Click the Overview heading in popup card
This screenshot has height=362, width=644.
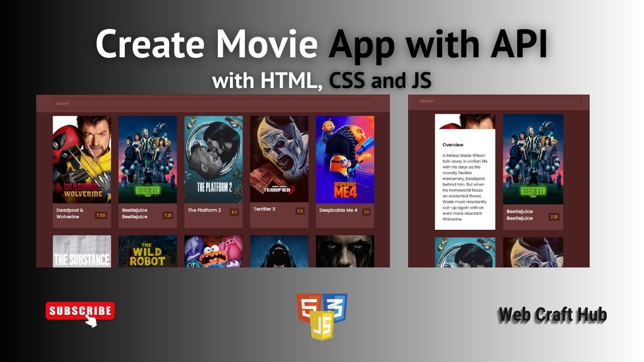453,145
